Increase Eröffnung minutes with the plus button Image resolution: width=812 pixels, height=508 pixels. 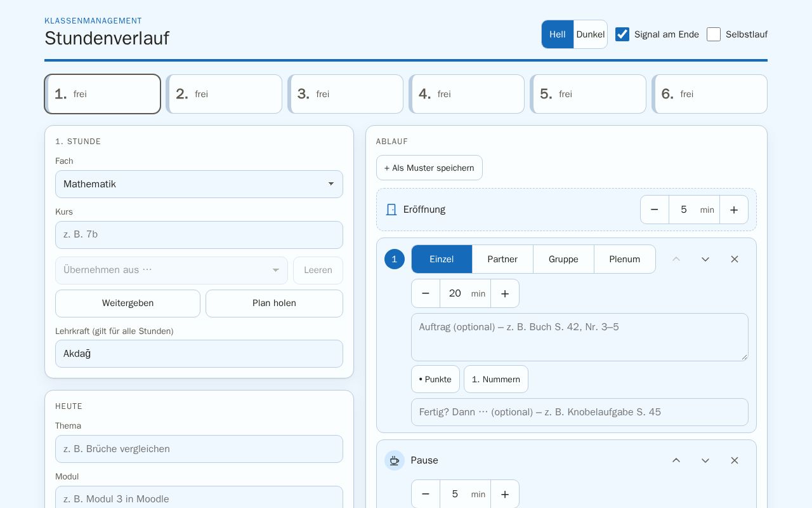(x=734, y=210)
